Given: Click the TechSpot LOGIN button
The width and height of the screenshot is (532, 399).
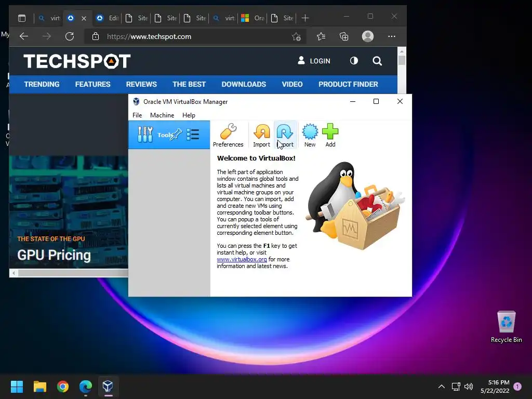Looking at the screenshot, I should [x=314, y=61].
